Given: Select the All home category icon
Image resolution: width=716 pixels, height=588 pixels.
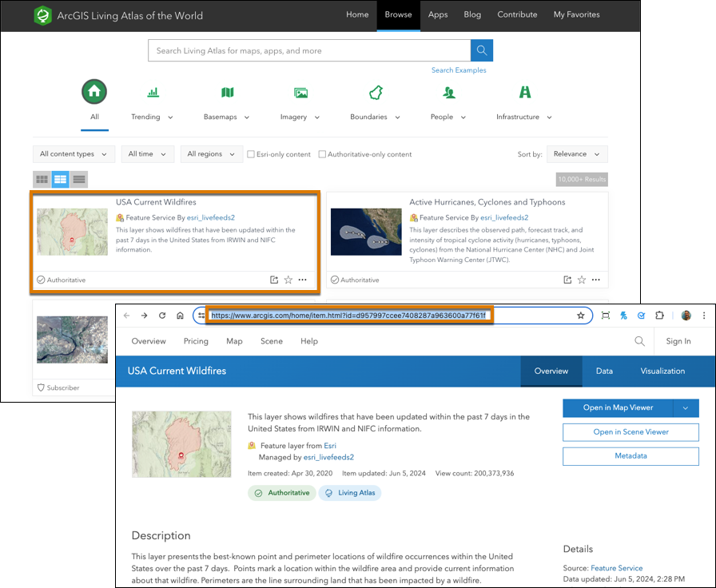Looking at the screenshot, I should click(x=94, y=92).
